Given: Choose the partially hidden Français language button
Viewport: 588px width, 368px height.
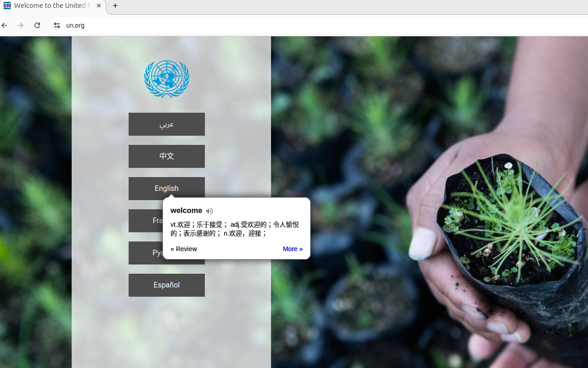Looking at the screenshot, I should point(146,221).
